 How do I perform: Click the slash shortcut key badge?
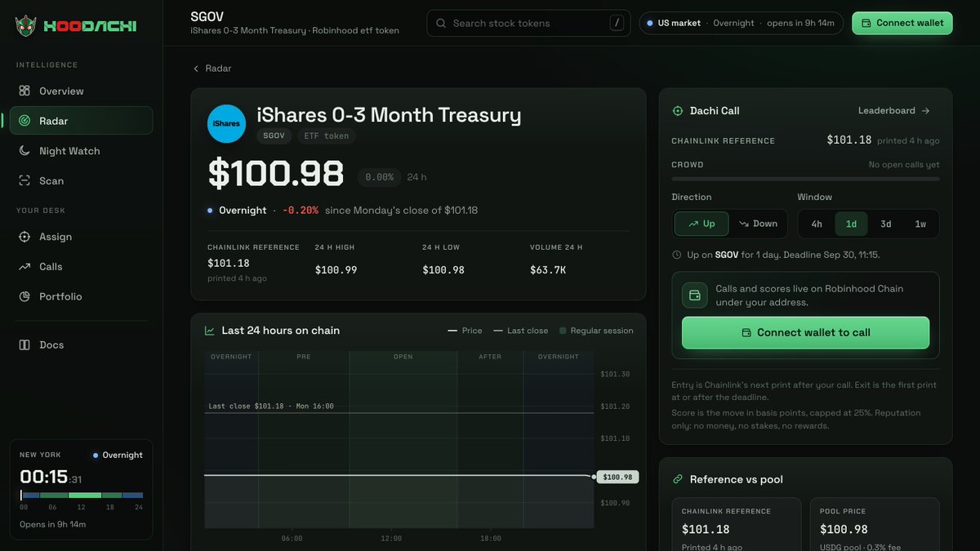[617, 23]
